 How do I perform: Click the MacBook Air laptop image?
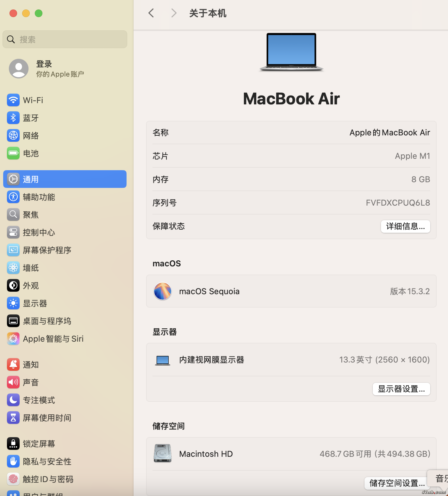[291, 52]
